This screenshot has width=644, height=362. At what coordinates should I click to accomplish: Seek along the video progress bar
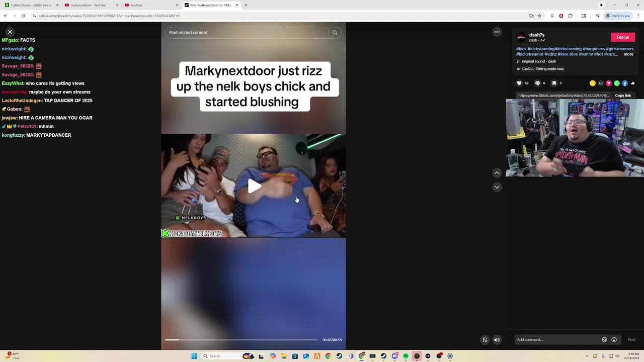coord(242,340)
